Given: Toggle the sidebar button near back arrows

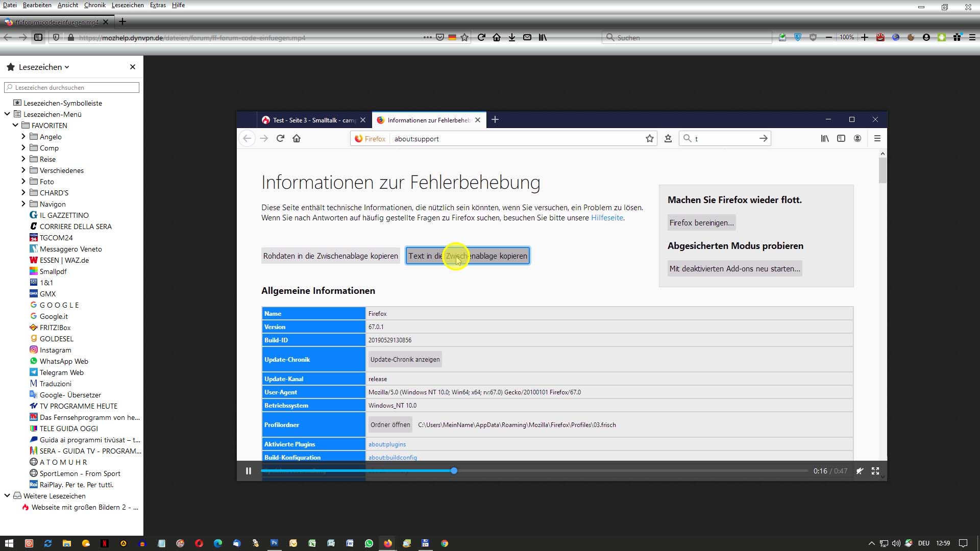Looking at the screenshot, I should pyautogui.click(x=38, y=37).
